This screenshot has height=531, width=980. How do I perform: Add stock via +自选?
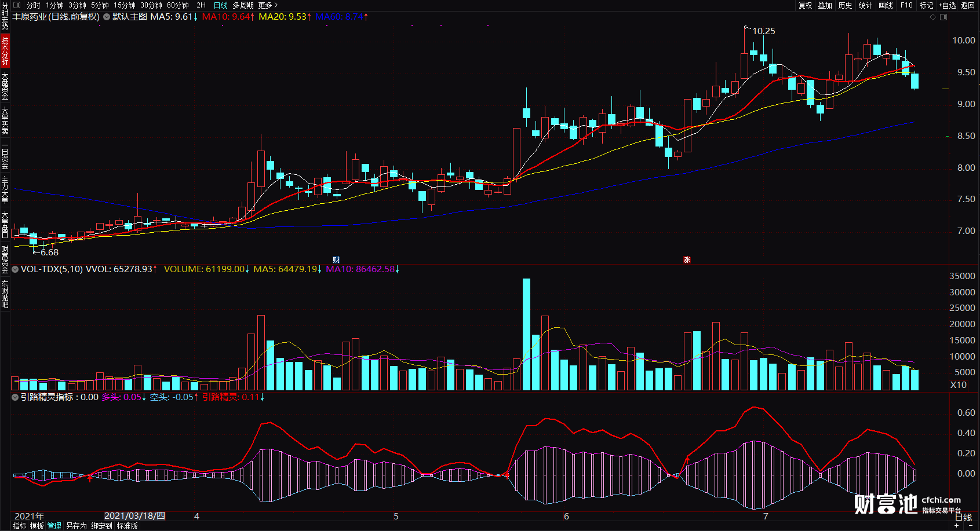point(947,5)
